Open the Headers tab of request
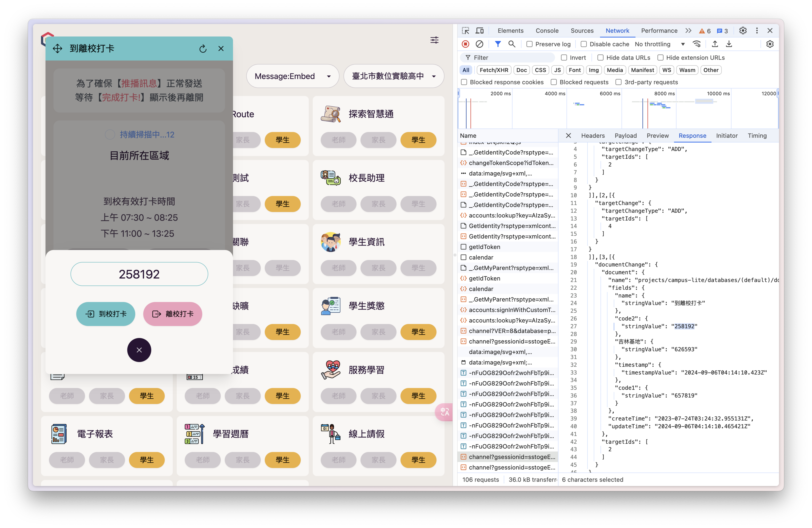812x528 pixels. (593, 135)
